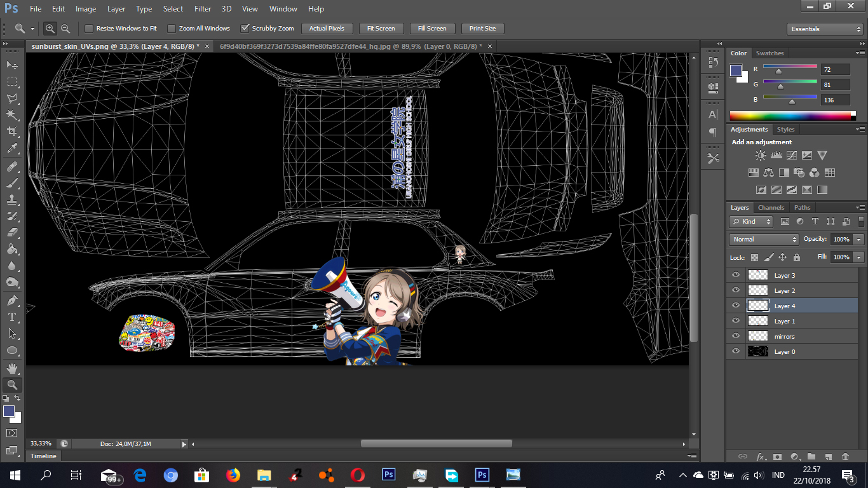This screenshot has height=488, width=868.
Task: Open File Explorer from the taskbar
Action: (x=263, y=475)
